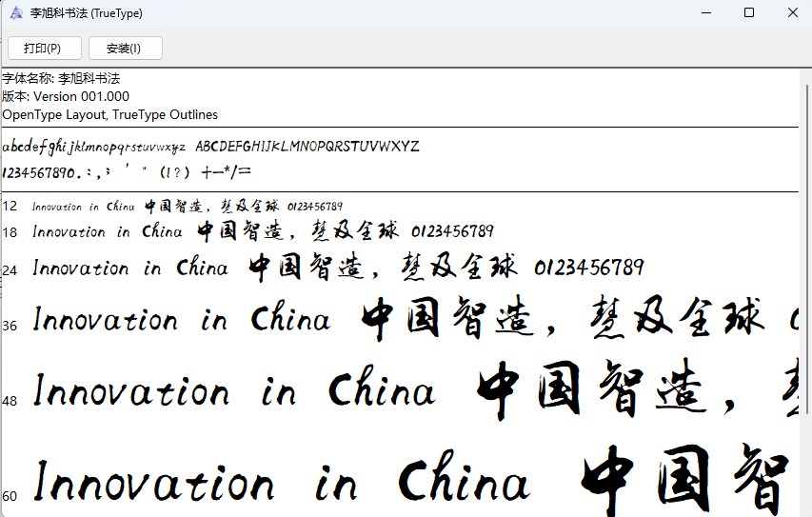Click the font viewer app icon in title bar
812x517 pixels.
coord(15,13)
